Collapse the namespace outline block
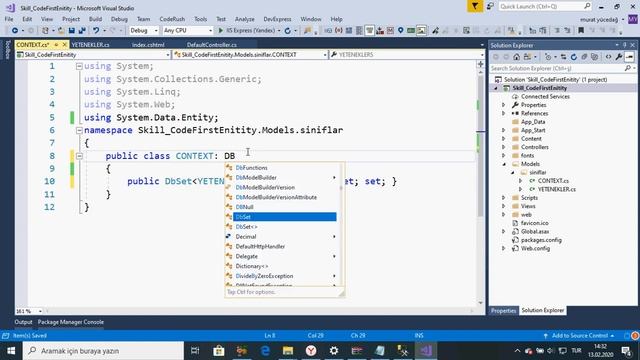 (79, 130)
